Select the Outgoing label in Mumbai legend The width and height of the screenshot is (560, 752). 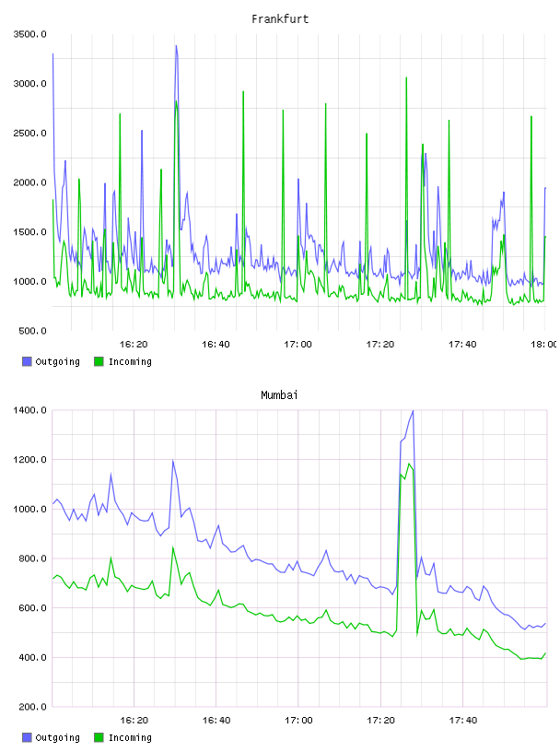[57, 738]
